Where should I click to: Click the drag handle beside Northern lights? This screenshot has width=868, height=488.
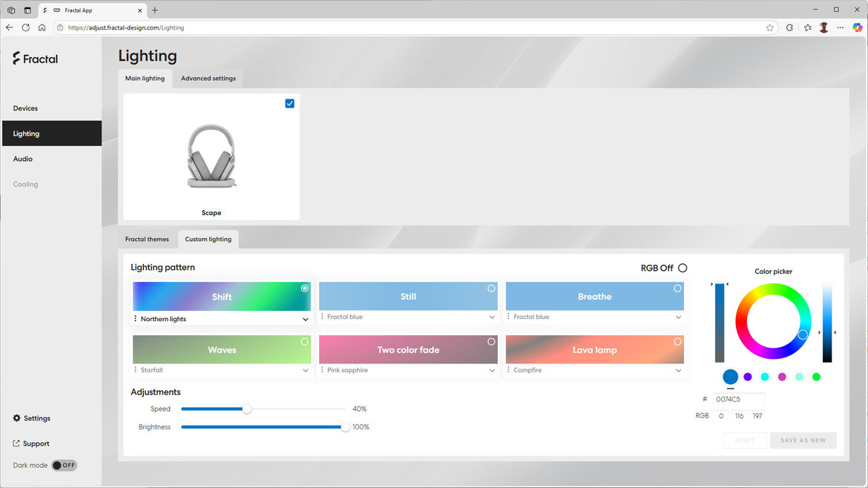pyautogui.click(x=136, y=319)
